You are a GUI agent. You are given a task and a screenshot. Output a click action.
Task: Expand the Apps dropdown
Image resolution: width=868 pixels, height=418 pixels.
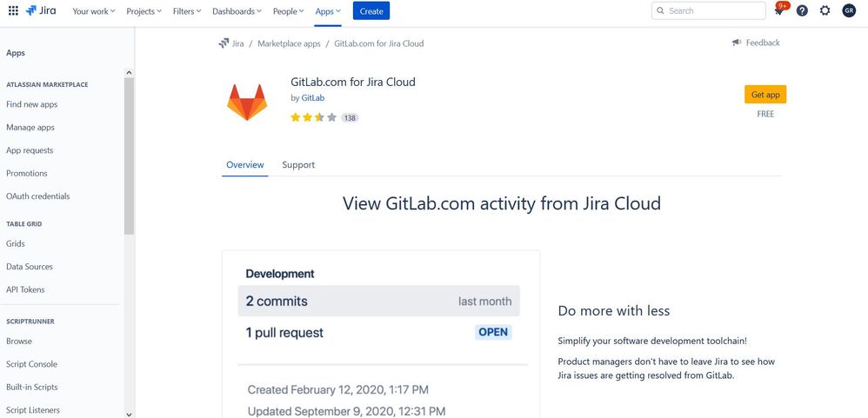pos(328,11)
